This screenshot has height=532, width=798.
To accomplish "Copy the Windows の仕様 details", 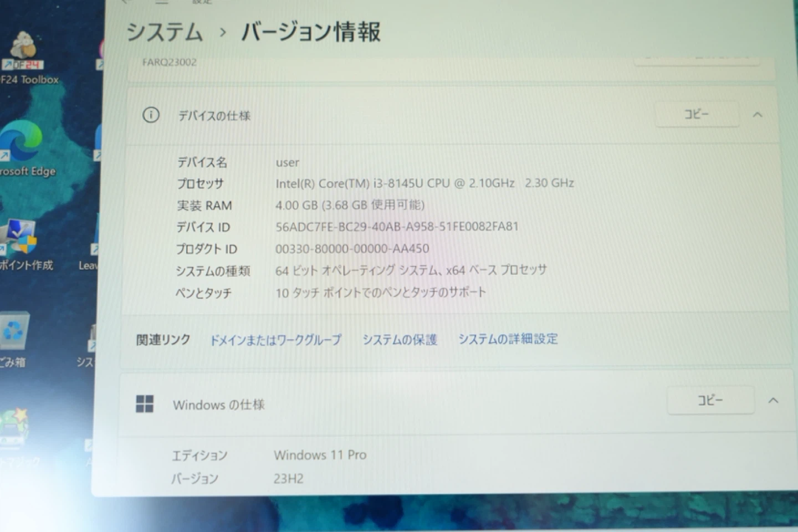I will click(x=710, y=400).
